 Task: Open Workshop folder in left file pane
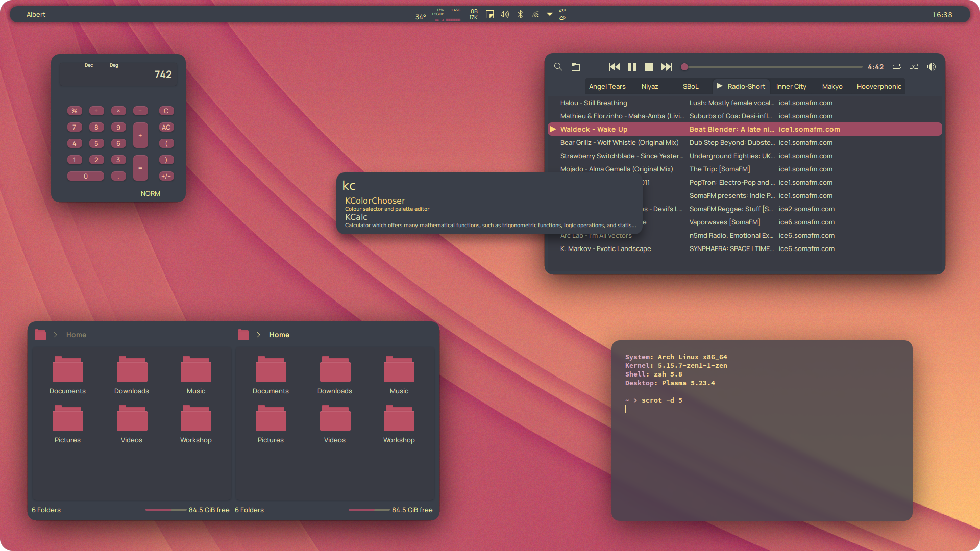[196, 424]
